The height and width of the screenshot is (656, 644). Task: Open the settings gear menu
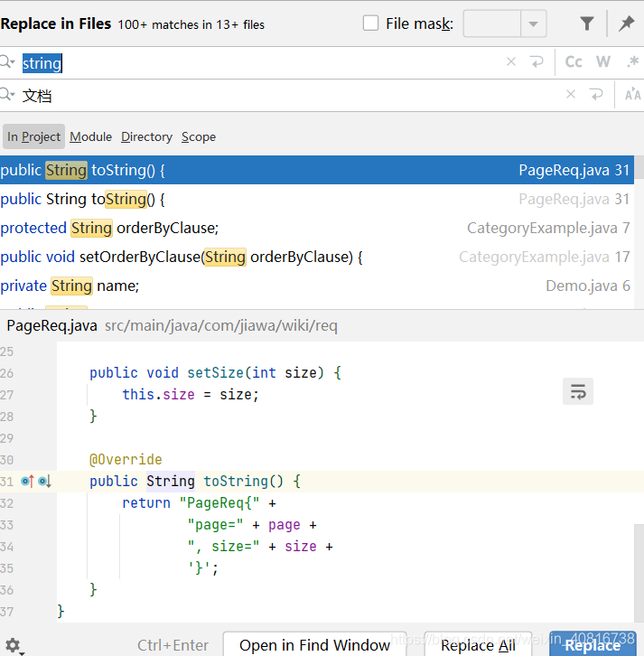(x=14, y=645)
